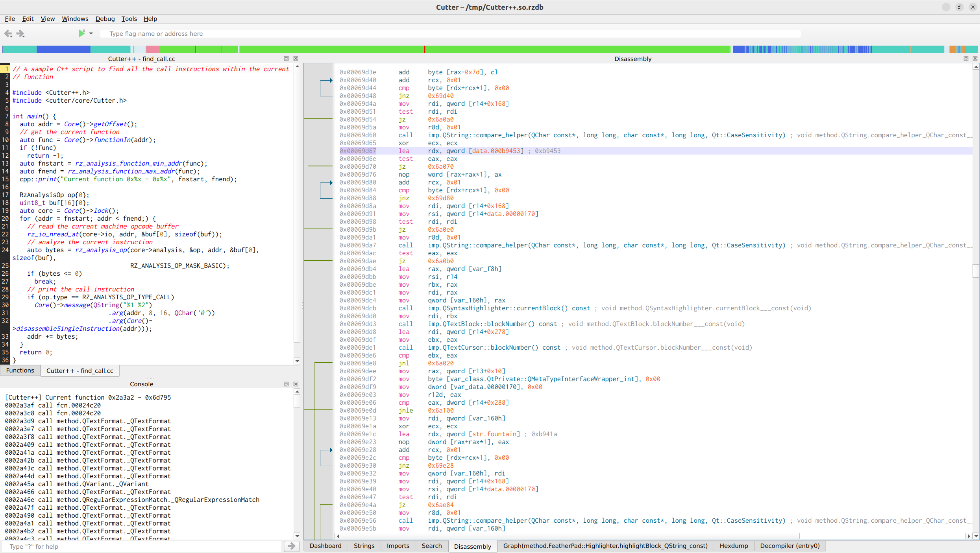This screenshot has height=553, width=980.
Task: Click line number 7 in code editor
Action: 7,116
